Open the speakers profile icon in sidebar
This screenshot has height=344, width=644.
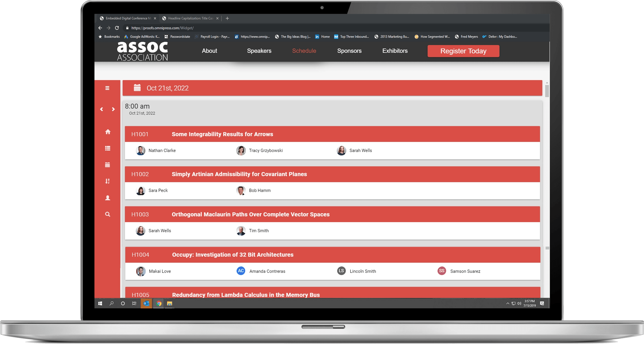pyautogui.click(x=108, y=198)
